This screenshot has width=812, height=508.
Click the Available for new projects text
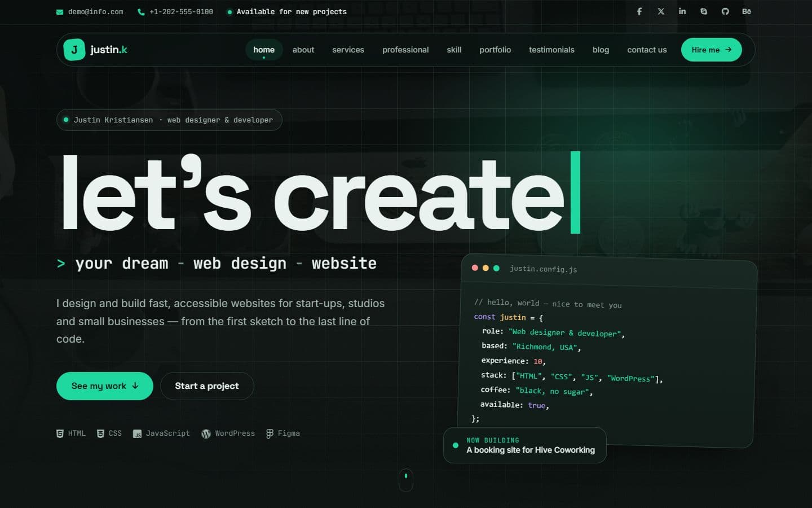tap(292, 12)
